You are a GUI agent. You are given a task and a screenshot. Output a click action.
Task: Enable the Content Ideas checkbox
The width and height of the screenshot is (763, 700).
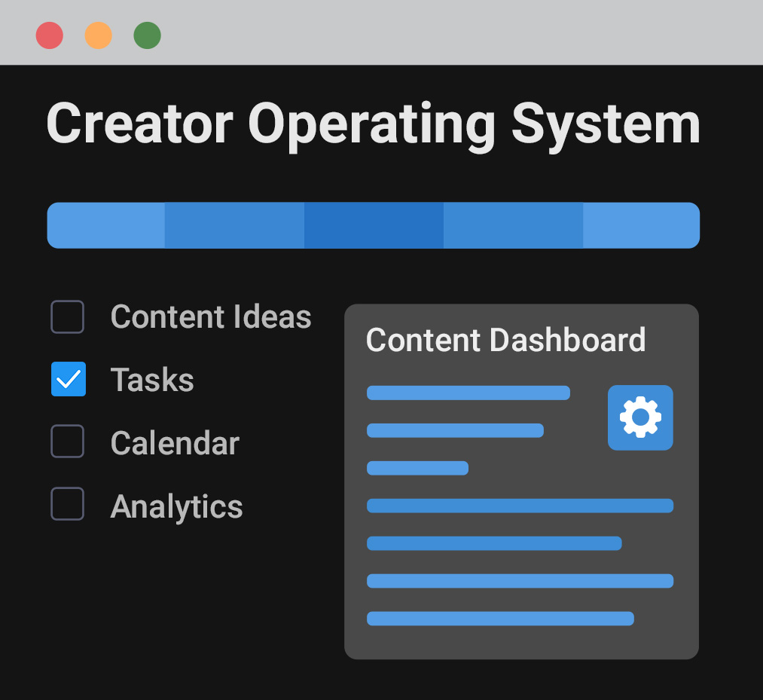click(68, 316)
